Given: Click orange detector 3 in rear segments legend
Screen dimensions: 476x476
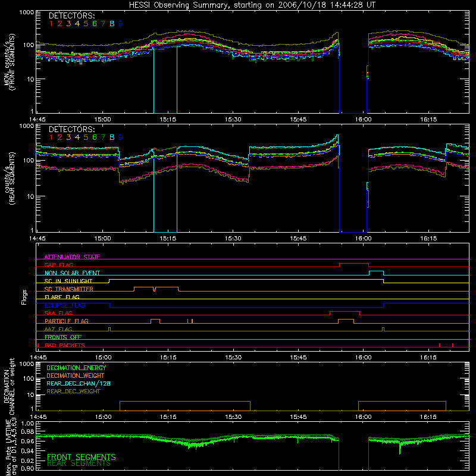Looking at the screenshot, I should [x=68, y=137].
